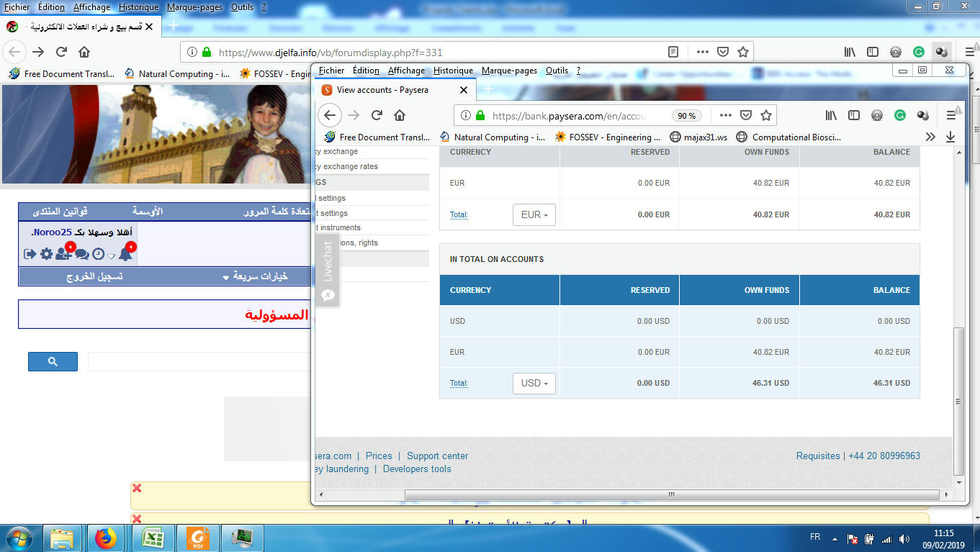
Task: Open Library icon in djelfa forum window
Action: (850, 52)
